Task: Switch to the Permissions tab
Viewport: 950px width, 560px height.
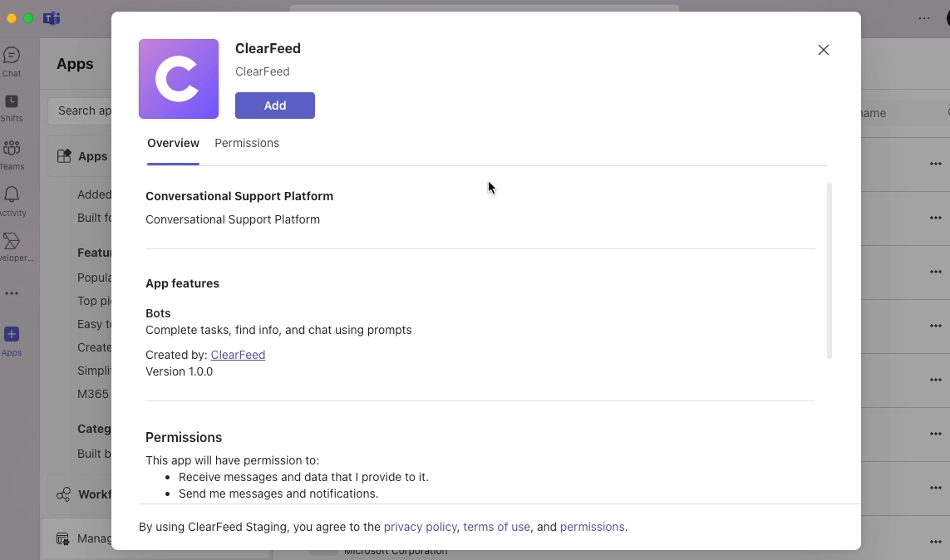Action: pos(247,143)
